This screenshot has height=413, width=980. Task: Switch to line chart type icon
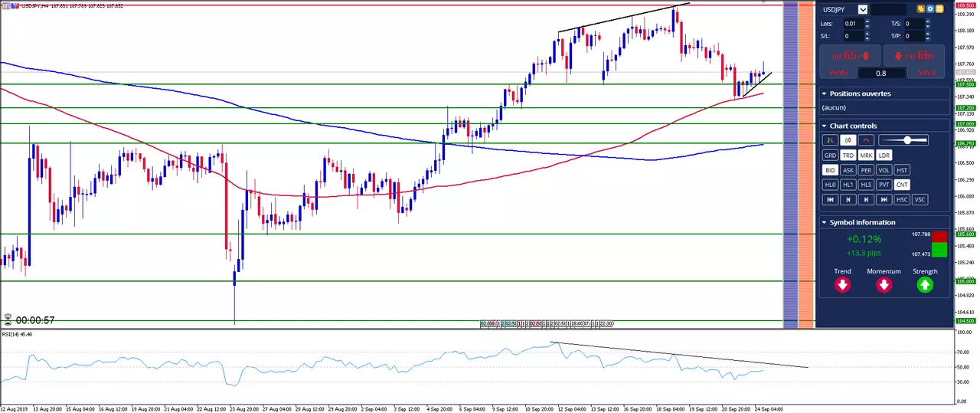pos(867,140)
